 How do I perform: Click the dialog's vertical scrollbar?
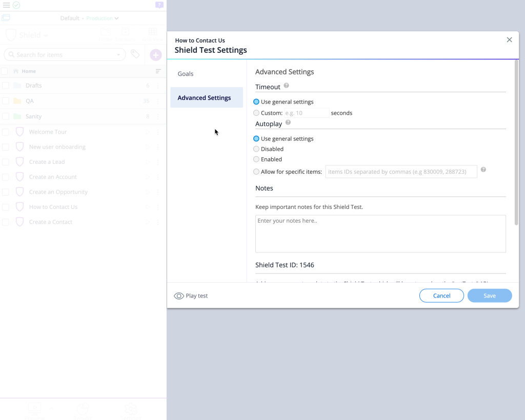pos(516,143)
